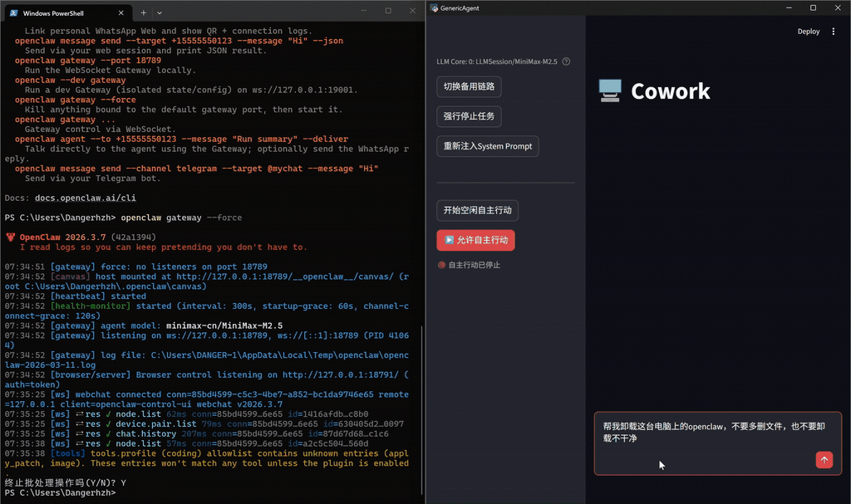Click the 开始空闲自主行动 button
Image resolution: width=851 pixels, height=504 pixels.
[477, 211]
